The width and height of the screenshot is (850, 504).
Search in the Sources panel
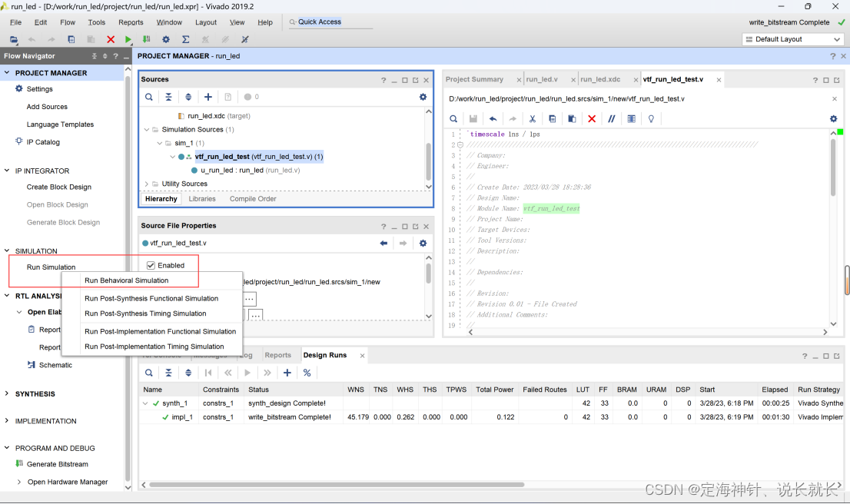148,97
